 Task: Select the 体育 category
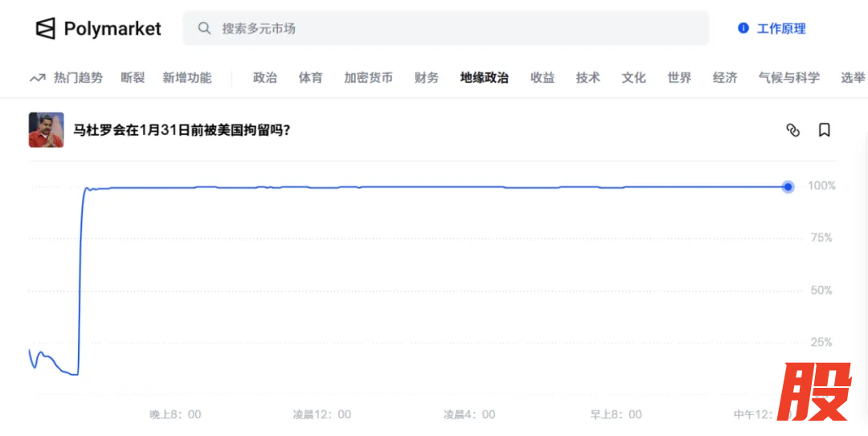310,78
